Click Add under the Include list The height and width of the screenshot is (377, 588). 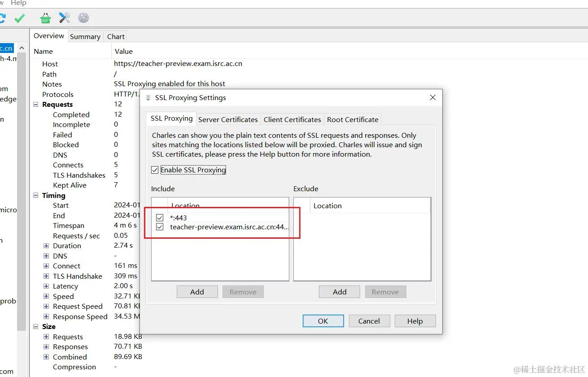click(x=197, y=292)
